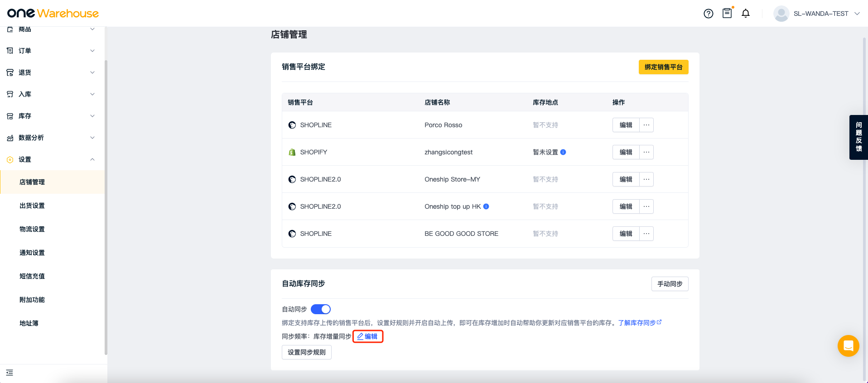This screenshot has height=383, width=868.
Task: Open 通知设置 in the sidebar
Action: pyautogui.click(x=53, y=253)
